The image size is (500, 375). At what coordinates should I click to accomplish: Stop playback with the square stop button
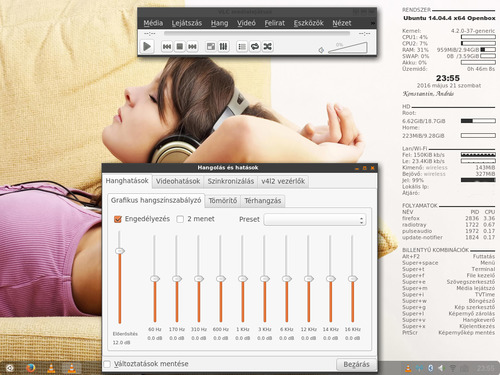(x=180, y=46)
